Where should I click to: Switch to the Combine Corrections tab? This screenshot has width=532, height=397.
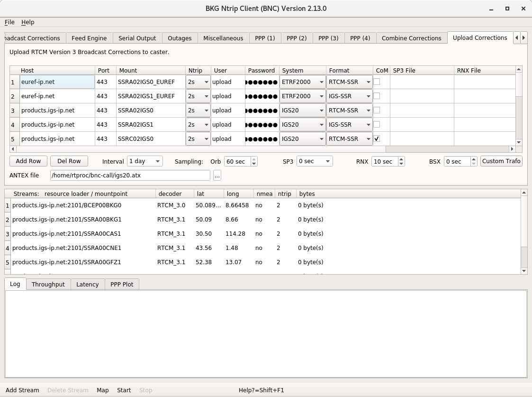click(411, 38)
